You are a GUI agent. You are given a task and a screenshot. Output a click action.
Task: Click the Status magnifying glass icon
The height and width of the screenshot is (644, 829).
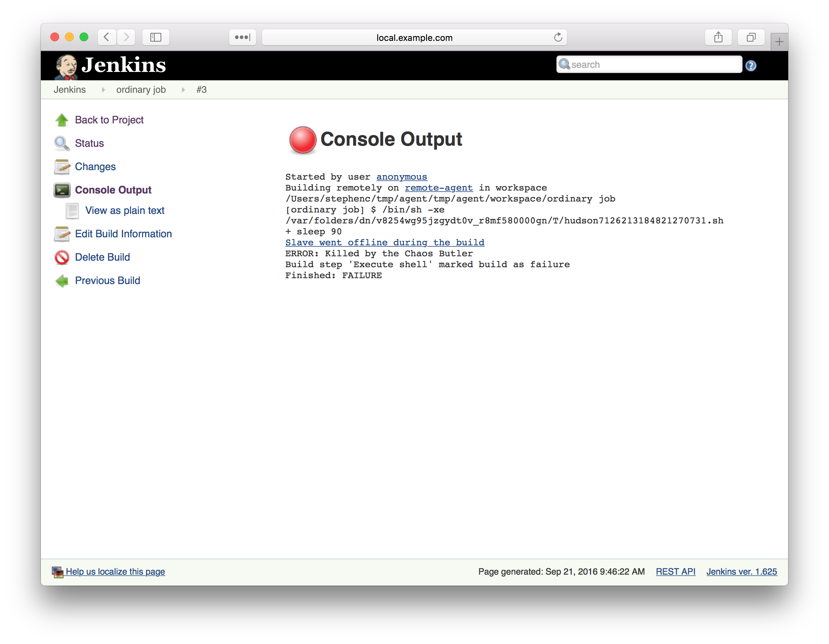62,143
